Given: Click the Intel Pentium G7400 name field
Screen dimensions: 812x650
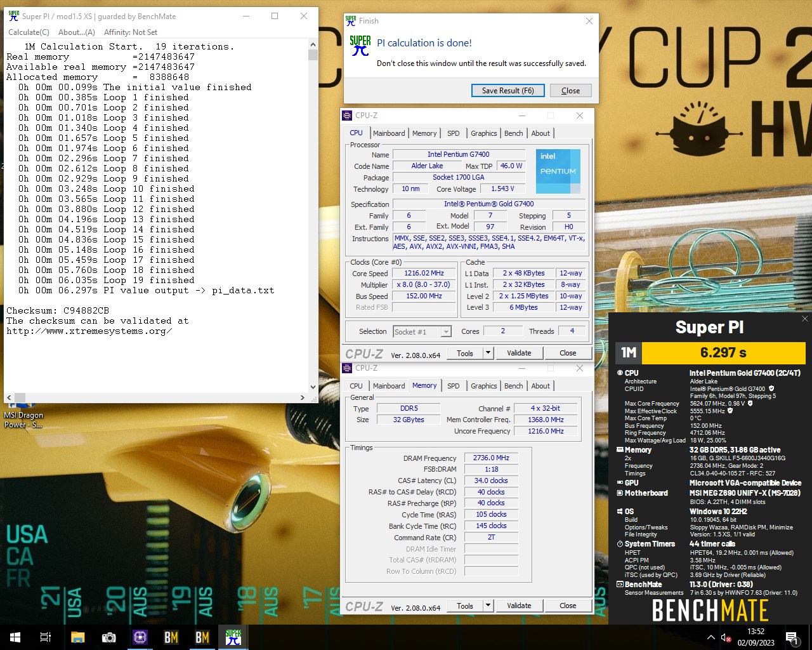Looking at the screenshot, I should tap(459, 154).
